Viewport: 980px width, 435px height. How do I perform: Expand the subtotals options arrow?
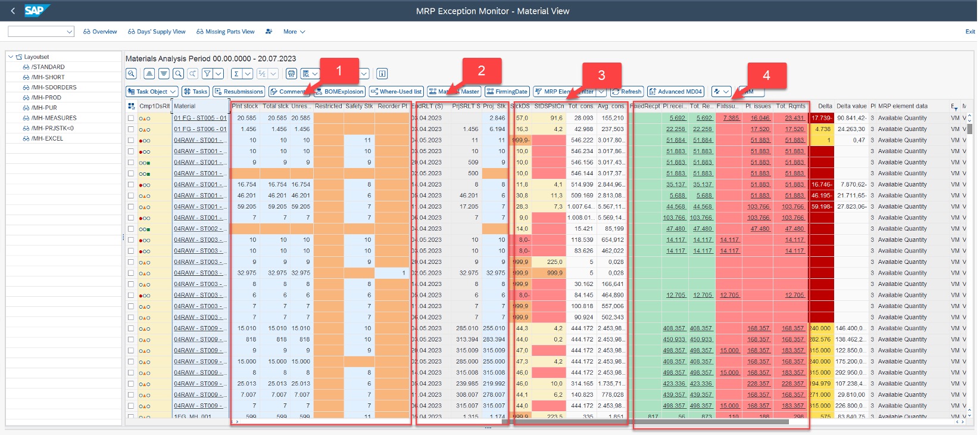coord(273,73)
